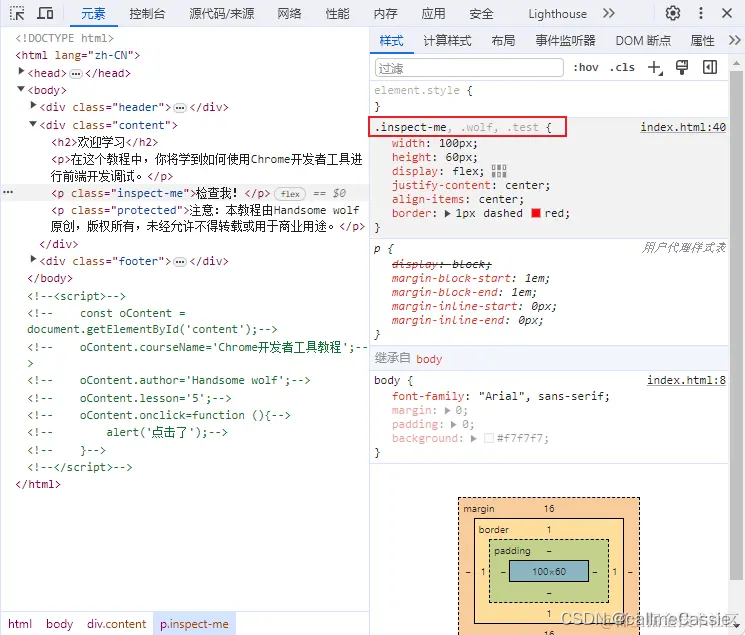This screenshot has width=745, height=635.
Task: Open the 安全 tab
Action: (481, 14)
